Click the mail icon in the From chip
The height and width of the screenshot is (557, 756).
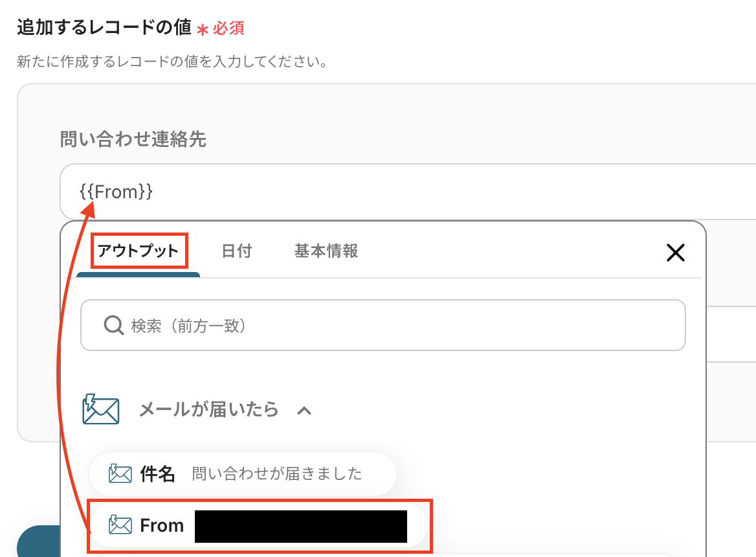pos(120,525)
